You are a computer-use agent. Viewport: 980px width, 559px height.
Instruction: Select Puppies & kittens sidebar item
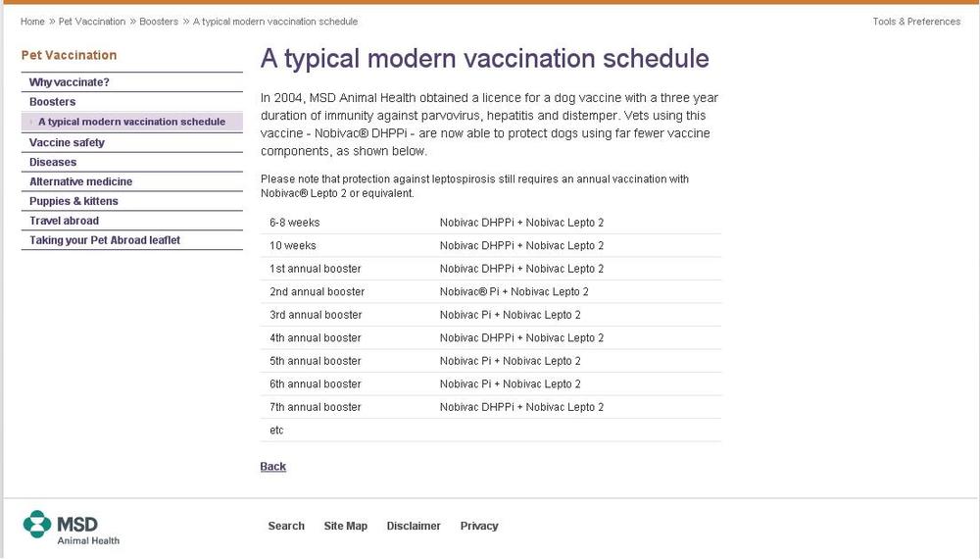coord(73,201)
